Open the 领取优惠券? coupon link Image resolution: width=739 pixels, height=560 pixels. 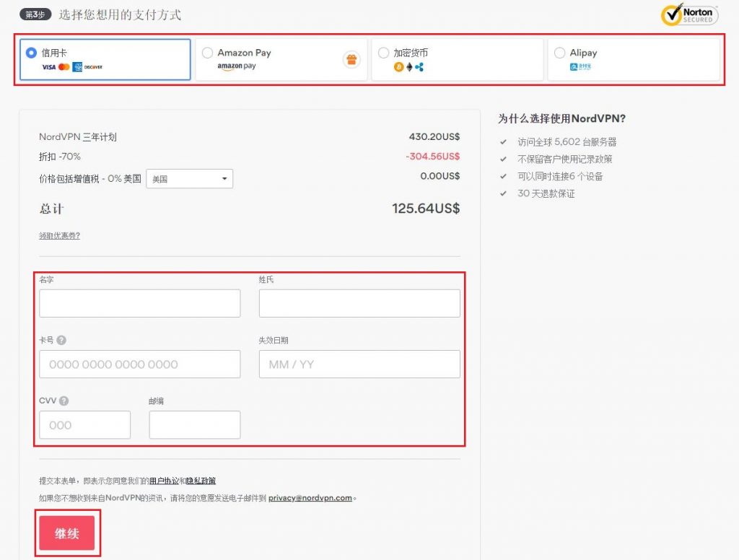[x=59, y=236]
